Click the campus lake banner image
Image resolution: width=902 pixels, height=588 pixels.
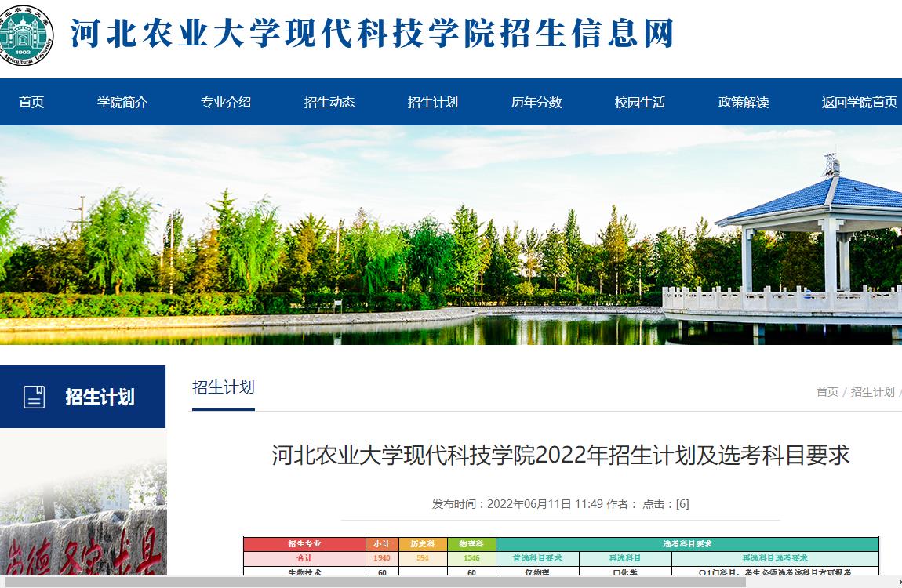[x=451, y=235]
